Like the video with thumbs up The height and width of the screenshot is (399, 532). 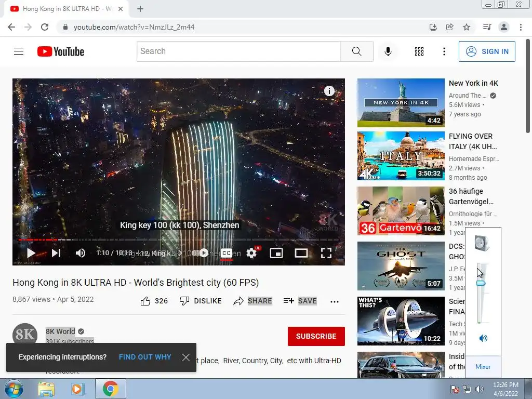[154, 301]
